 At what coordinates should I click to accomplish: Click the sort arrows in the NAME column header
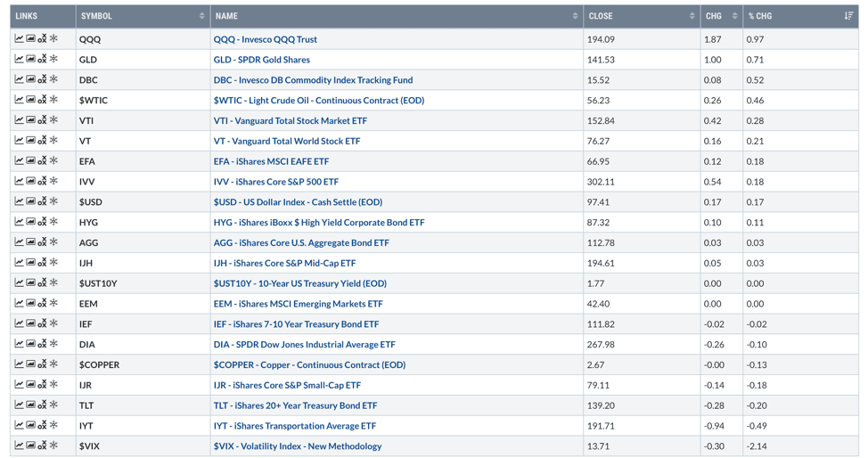pos(575,16)
